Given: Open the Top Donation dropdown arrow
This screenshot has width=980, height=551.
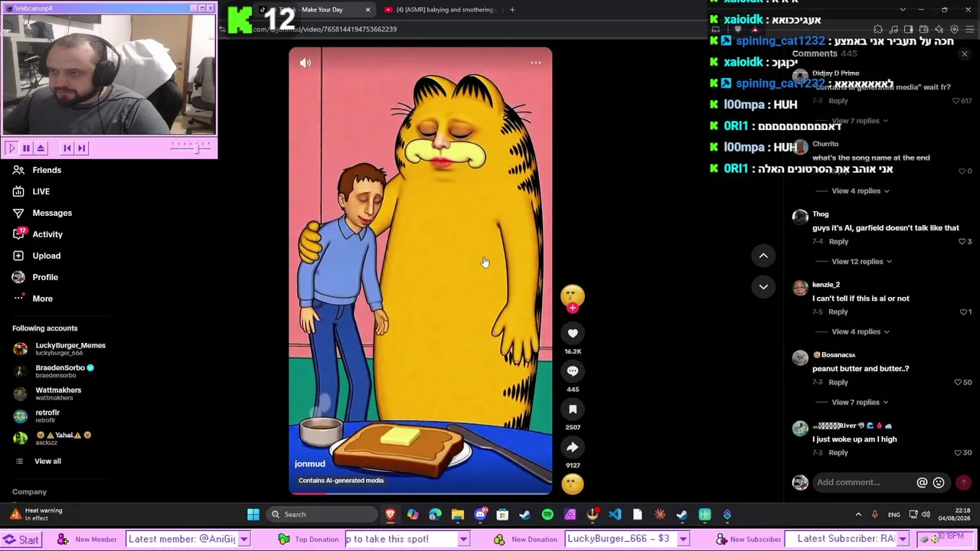Looking at the screenshot, I should [463, 540].
